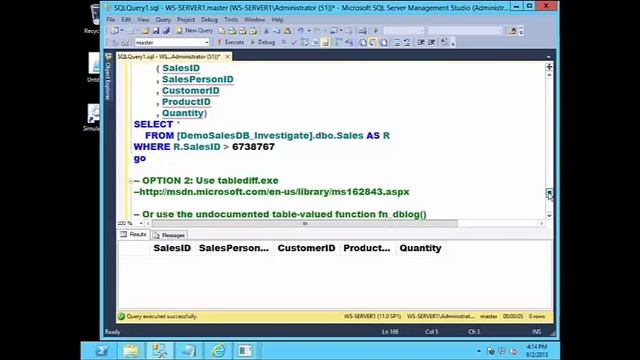
Task: Open File Explorer from the taskbar
Action: (x=131, y=351)
